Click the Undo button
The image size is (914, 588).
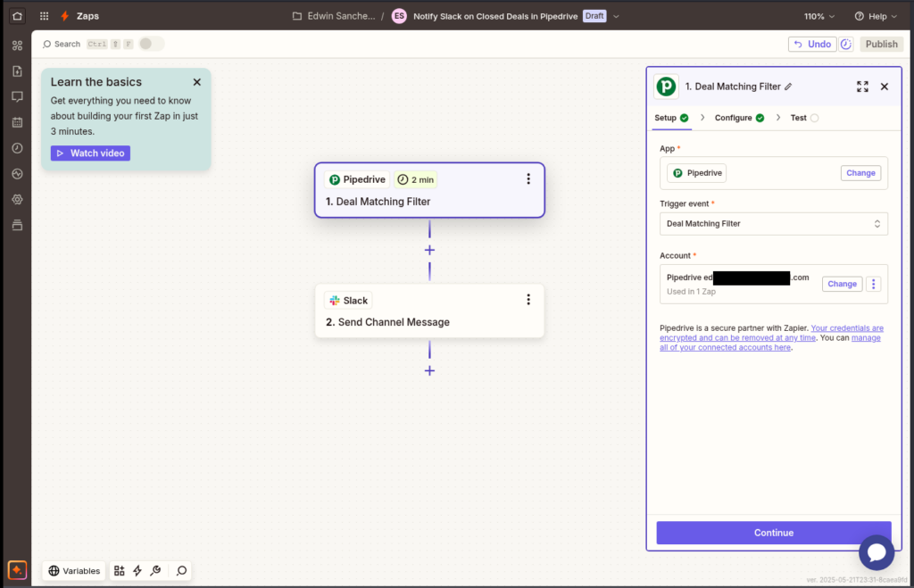[x=812, y=45]
